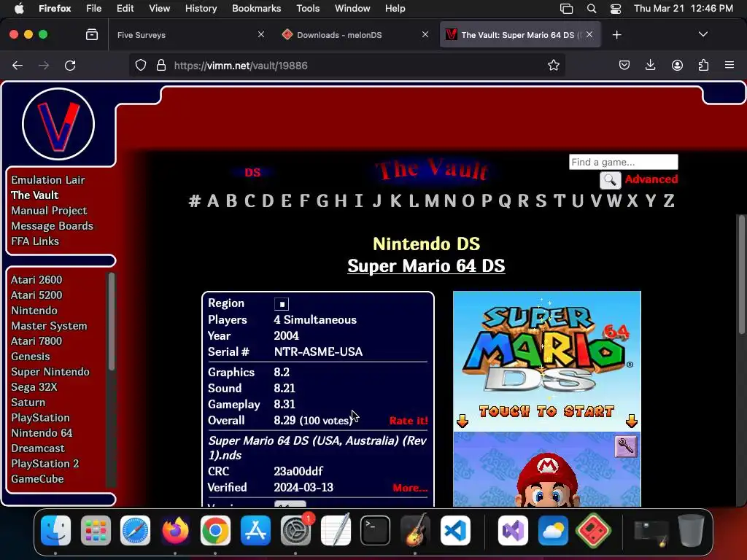Open the Firefox downloads panel

[x=650, y=65]
